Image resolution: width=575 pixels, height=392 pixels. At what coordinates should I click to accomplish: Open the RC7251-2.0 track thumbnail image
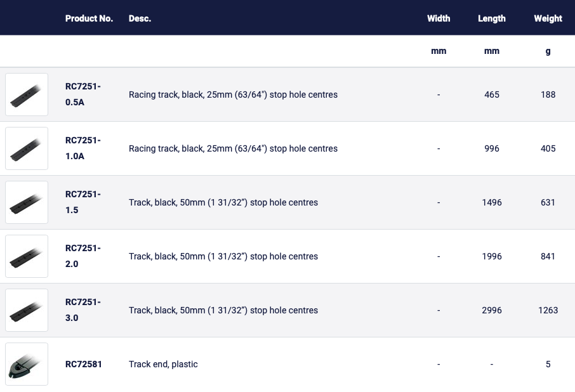pos(27,256)
